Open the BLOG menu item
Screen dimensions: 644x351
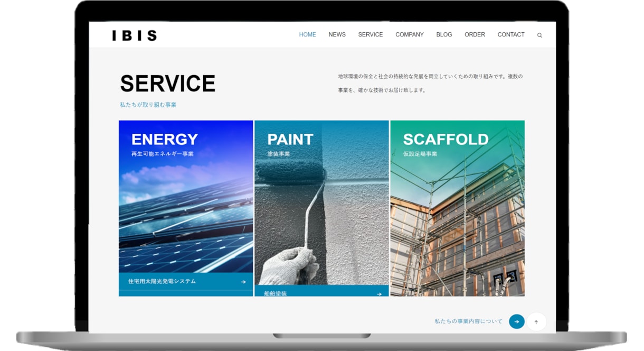(x=444, y=35)
